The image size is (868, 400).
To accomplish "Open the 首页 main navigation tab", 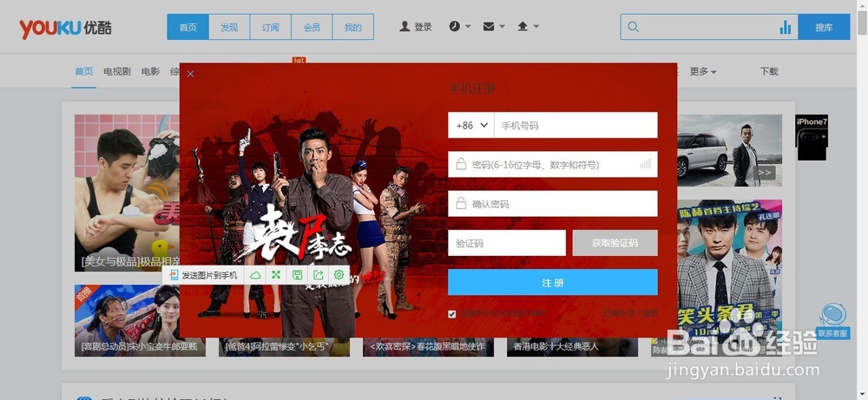I will [188, 27].
